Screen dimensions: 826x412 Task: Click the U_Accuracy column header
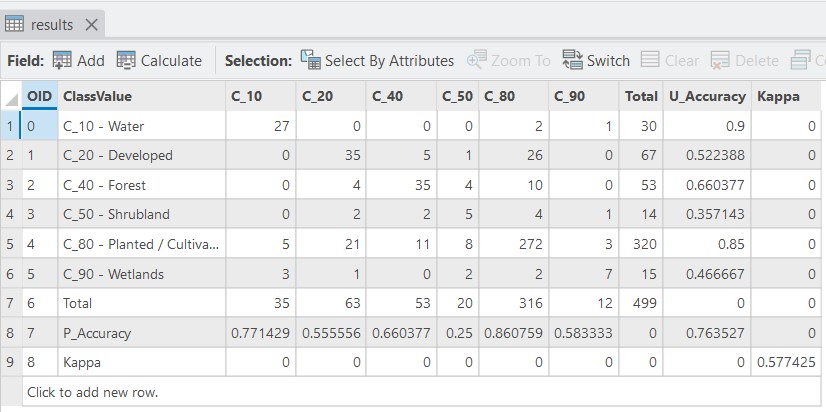707,96
